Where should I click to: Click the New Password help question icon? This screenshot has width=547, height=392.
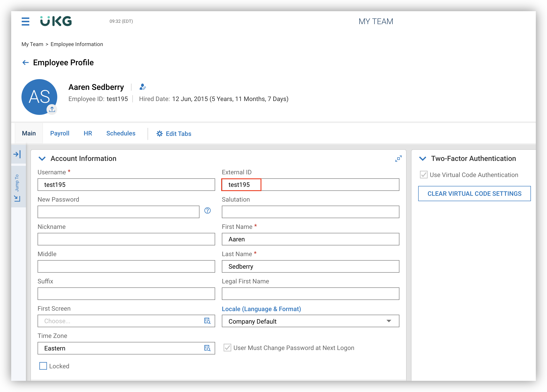[207, 211]
